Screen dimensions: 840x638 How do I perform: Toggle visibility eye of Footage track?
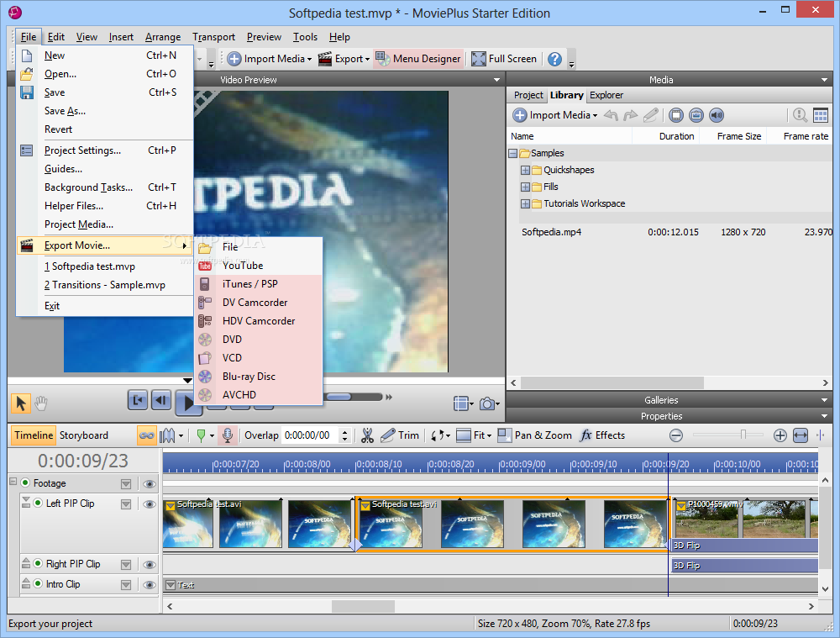(150, 484)
